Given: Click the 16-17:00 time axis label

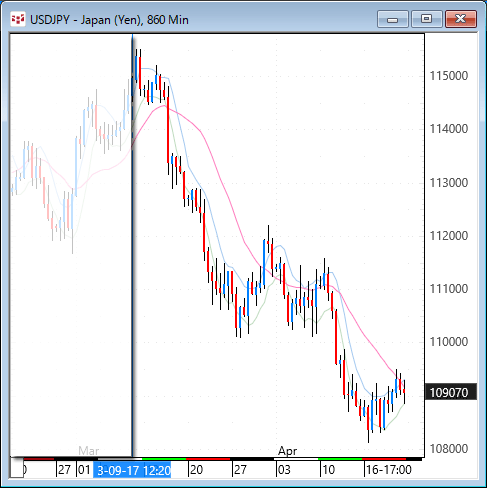Looking at the screenshot, I should tap(389, 470).
